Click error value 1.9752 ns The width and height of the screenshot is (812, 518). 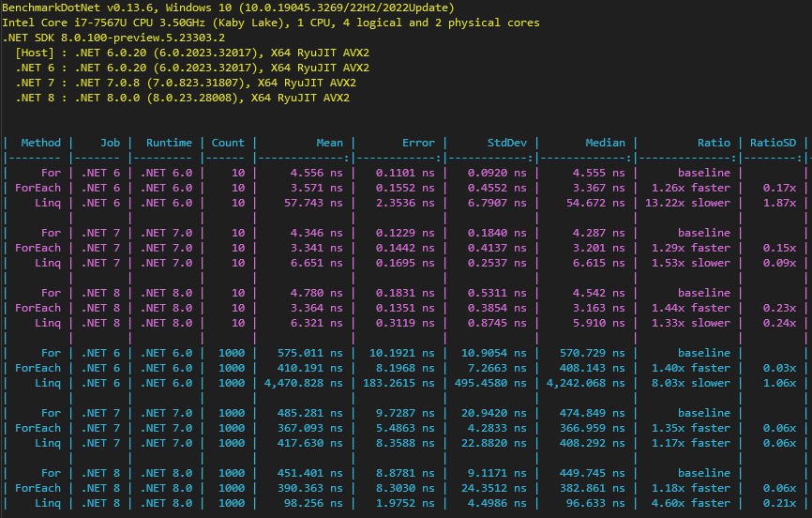(405, 504)
